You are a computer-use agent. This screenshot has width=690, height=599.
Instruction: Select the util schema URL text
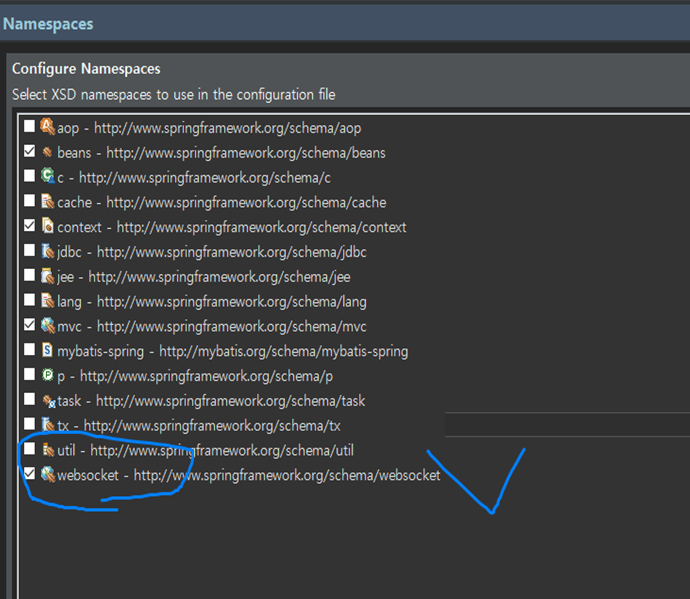(222, 451)
